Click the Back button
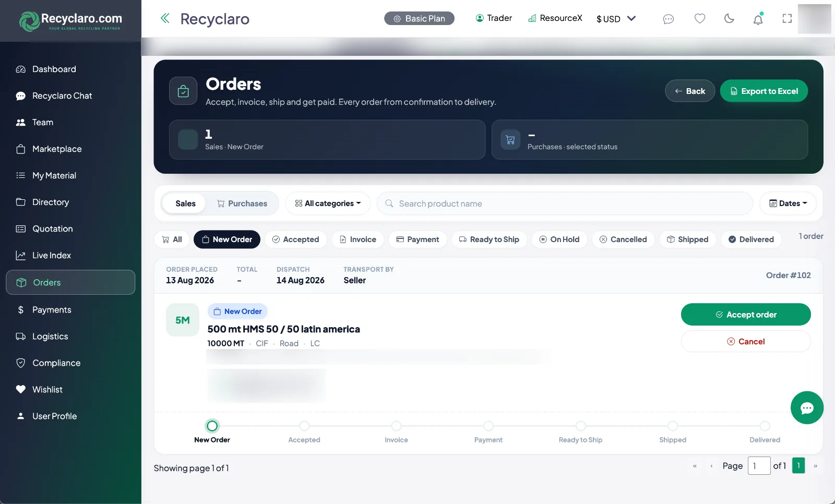835x504 pixels. tap(690, 91)
